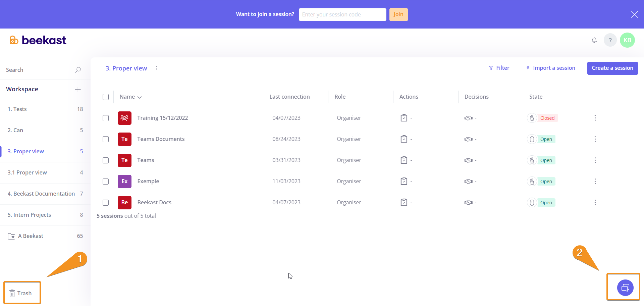
Task: Open the notifications bell
Action: point(594,40)
